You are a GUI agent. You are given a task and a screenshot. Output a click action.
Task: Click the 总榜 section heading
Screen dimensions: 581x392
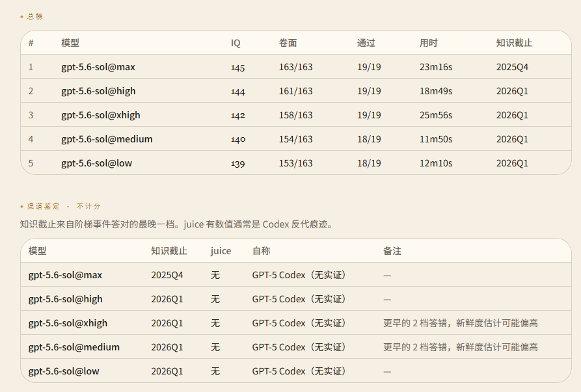35,16
